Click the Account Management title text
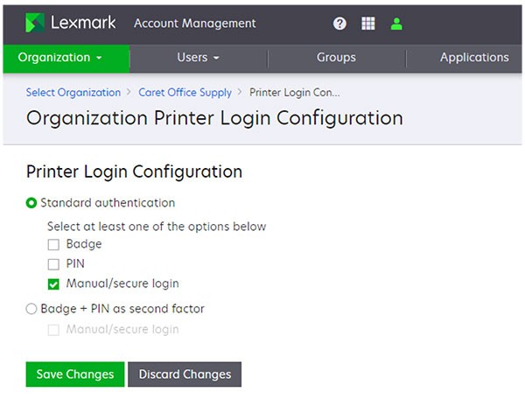The image size is (525, 420). tap(194, 24)
